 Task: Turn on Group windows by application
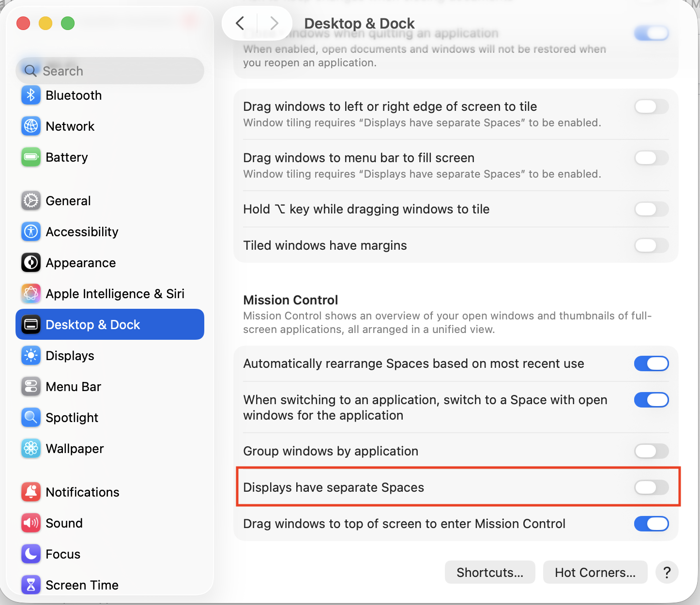[651, 451]
